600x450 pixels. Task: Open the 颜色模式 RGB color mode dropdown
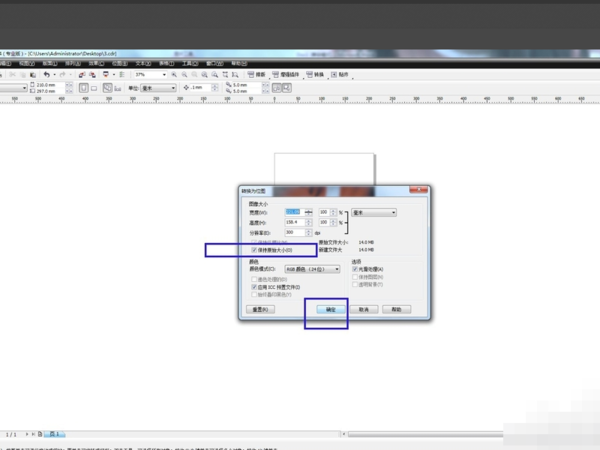pos(312,269)
